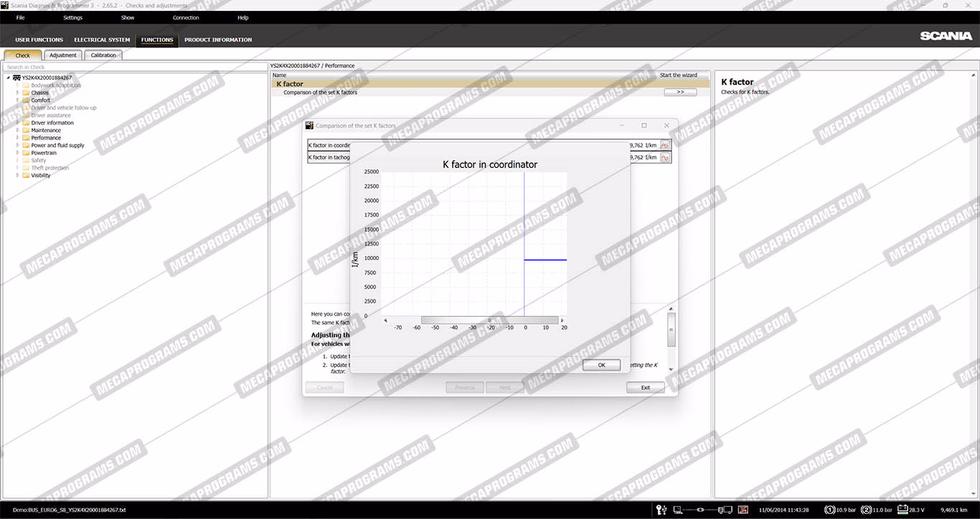Expand the Chassis tree node
Screen dimensions: 980x519
point(18,93)
